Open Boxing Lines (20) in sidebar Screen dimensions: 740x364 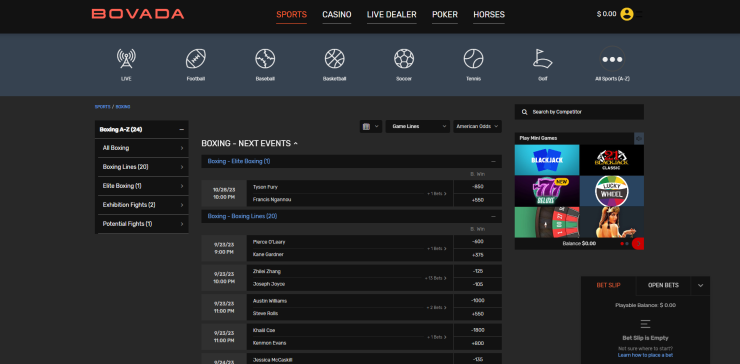[142, 167]
